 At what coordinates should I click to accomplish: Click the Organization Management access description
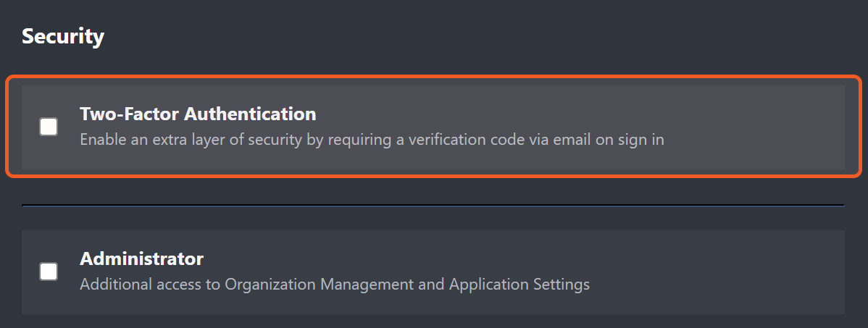[x=334, y=284]
